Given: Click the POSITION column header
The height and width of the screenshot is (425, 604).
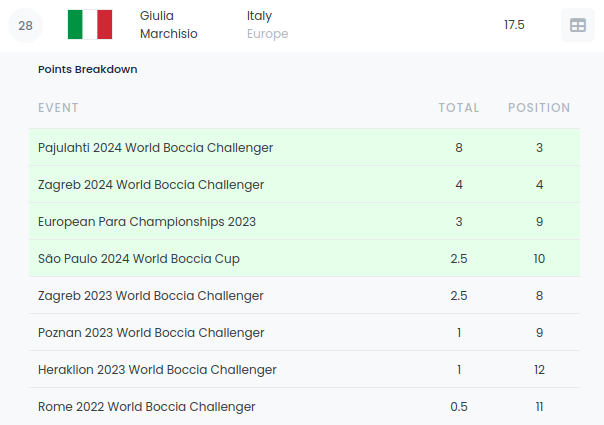Looking at the screenshot, I should 539,108.
